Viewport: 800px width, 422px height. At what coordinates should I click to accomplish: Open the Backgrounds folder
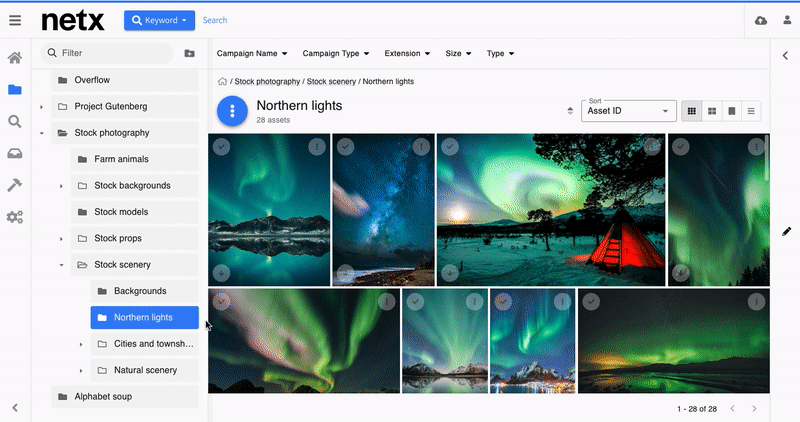point(145,291)
